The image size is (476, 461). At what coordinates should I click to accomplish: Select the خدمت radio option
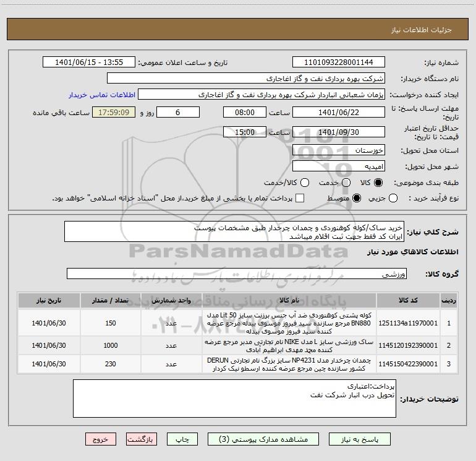coord(346,183)
